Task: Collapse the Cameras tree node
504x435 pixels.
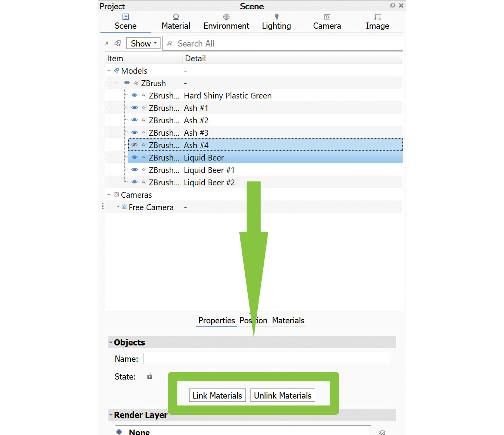Action: pyautogui.click(x=109, y=195)
